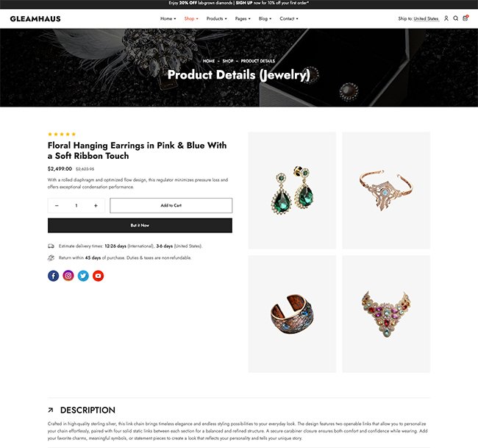Expand the Products dropdown menu
Image resolution: width=478 pixels, height=448 pixels.
tap(216, 18)
